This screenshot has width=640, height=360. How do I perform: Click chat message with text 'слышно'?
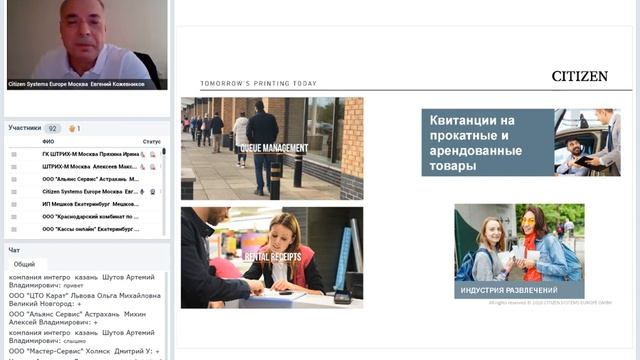click(82, 337)
